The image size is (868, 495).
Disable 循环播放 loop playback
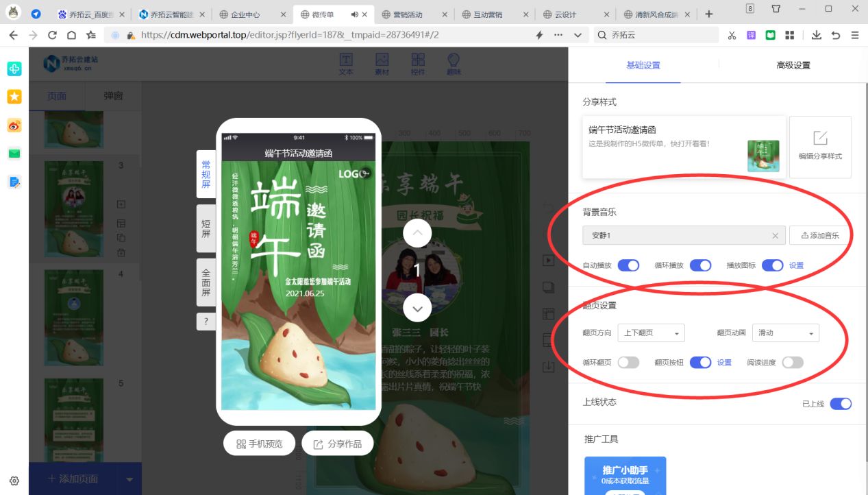(700, 265)
